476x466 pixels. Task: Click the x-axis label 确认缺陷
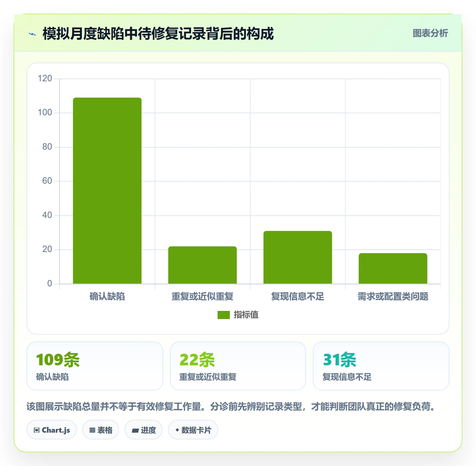[107, 297]
